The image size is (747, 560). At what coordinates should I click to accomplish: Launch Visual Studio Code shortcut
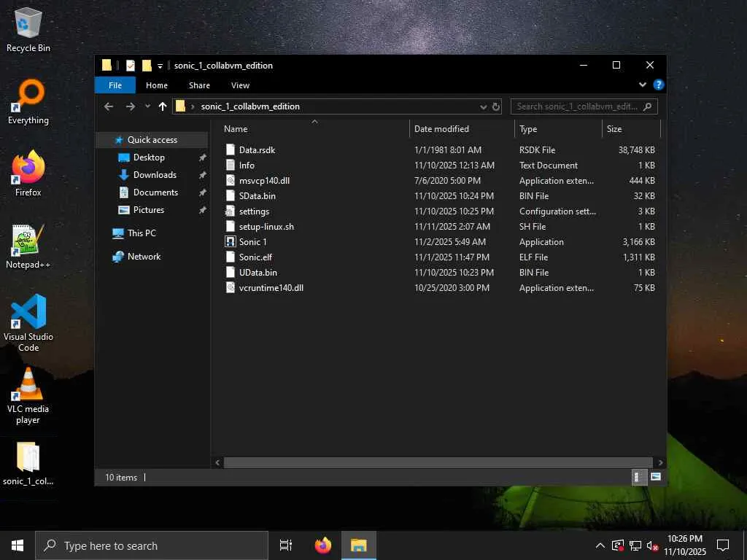[x=28, y=323]
